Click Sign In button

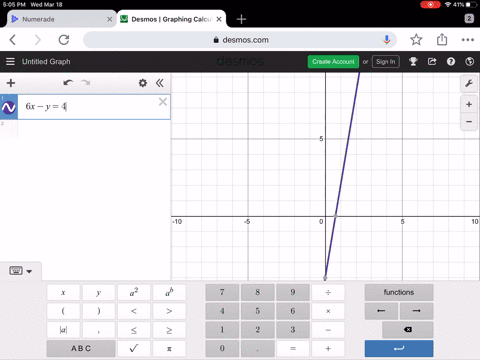click(385, 62)
